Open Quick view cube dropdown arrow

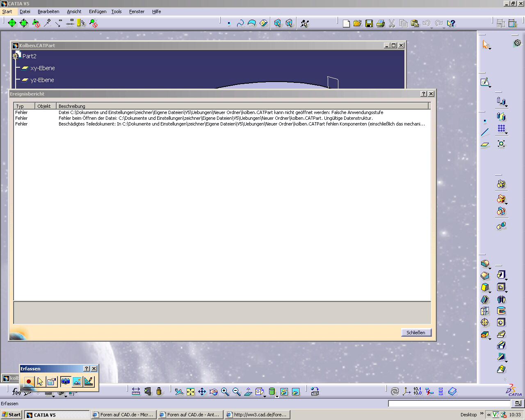click(265, 396)
